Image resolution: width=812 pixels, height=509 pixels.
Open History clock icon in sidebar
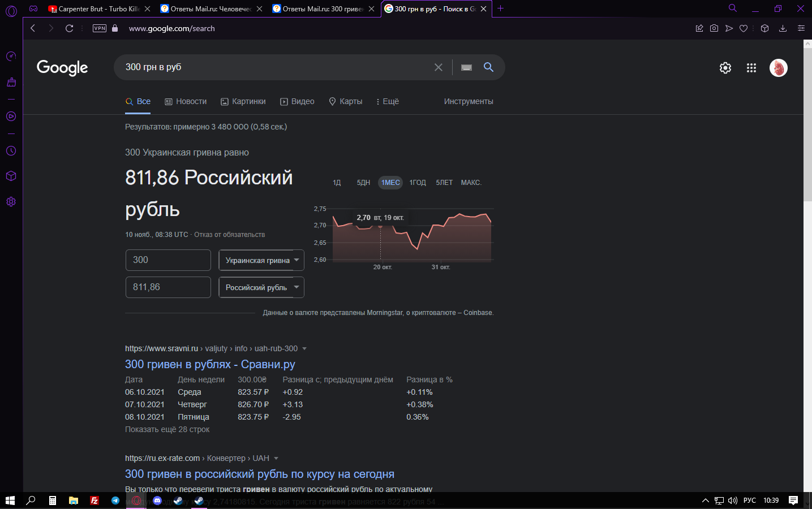11,151
